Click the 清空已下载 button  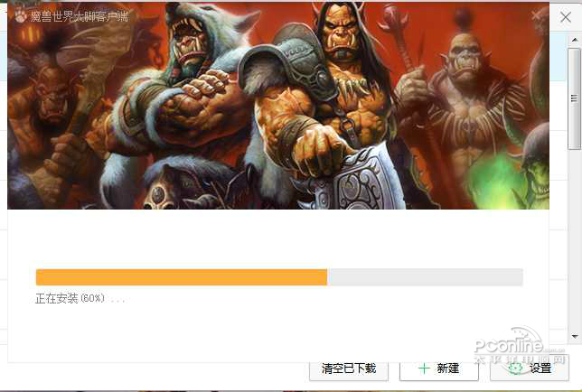tap(349, 369)
